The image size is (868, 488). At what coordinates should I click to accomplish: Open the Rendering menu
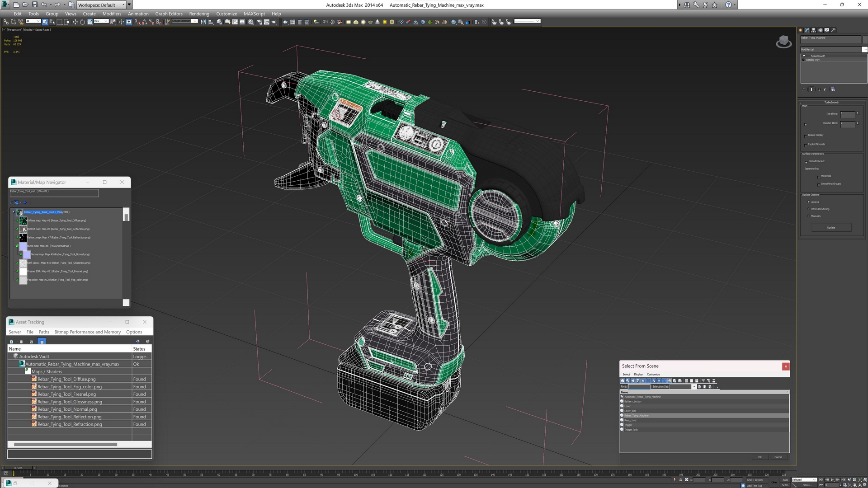(199, 14)
